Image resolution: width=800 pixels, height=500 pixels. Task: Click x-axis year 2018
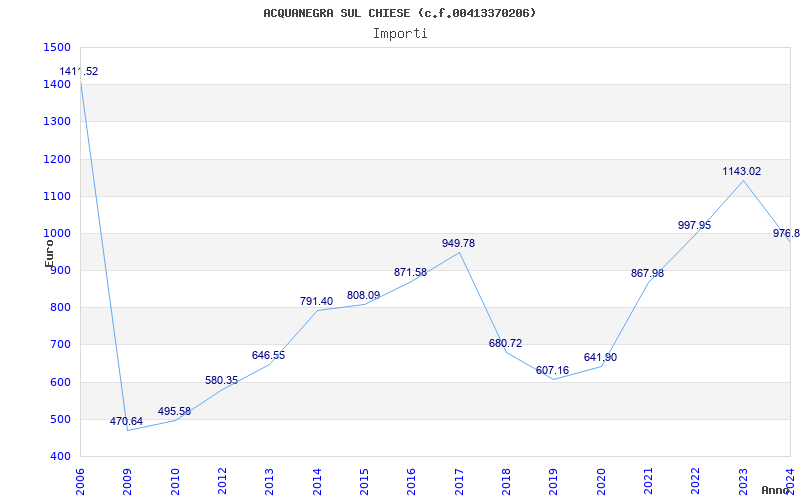click(x=506, y=482)
